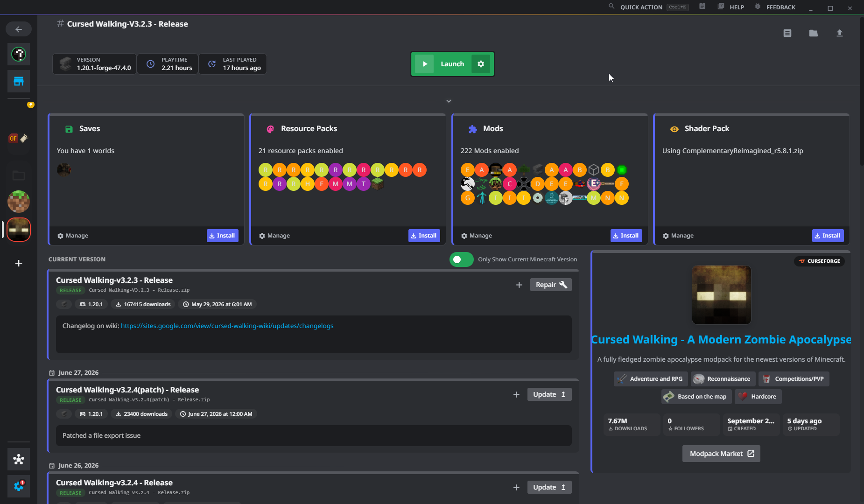Open the instance folder icon
This screenshot has height=504, width=864.
click(814, 33)
